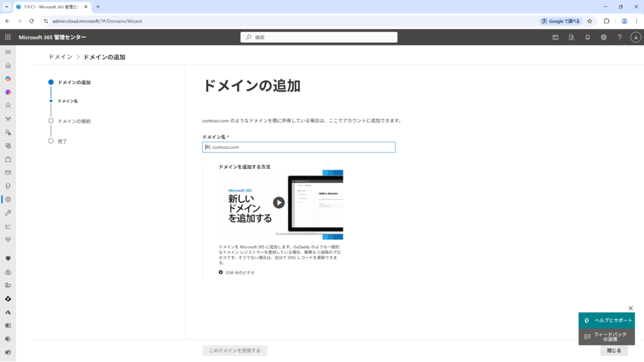Click Reports chart icon in sidebar

click(8, 226)
